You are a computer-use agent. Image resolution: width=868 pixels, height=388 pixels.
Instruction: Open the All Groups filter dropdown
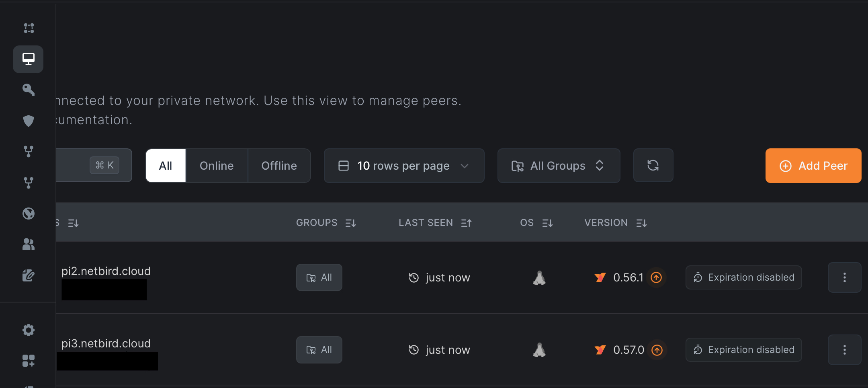point(558,166)
